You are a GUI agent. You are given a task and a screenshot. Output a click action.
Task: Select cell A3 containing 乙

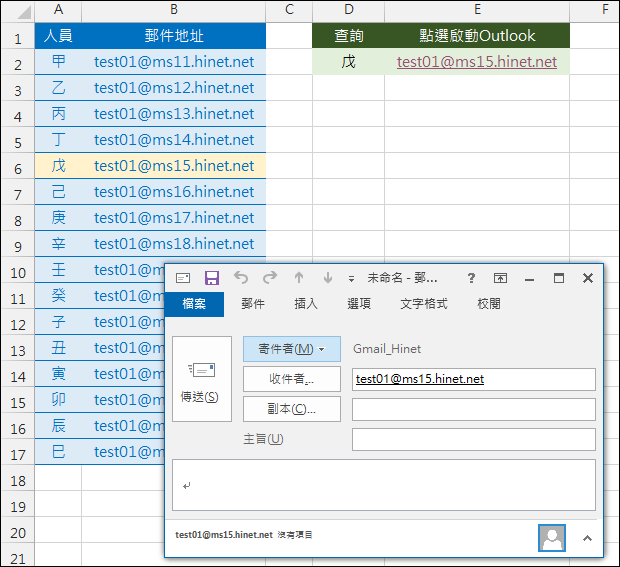coord(58,88)
